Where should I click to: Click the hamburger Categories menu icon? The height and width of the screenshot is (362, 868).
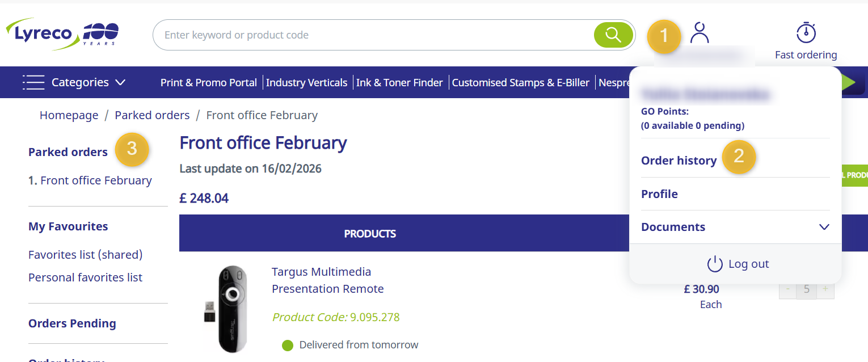[33, 82]
